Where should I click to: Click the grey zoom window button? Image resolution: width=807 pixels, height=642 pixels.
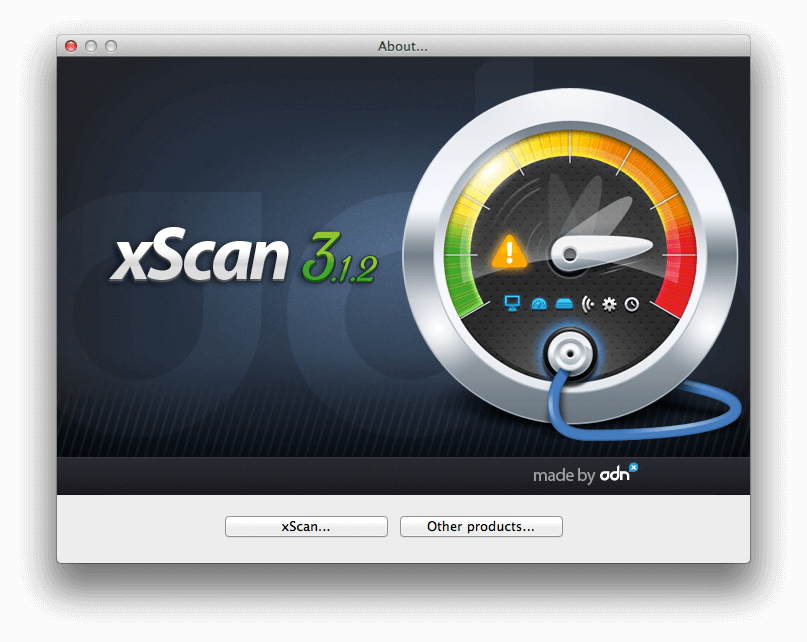[111, 46]
